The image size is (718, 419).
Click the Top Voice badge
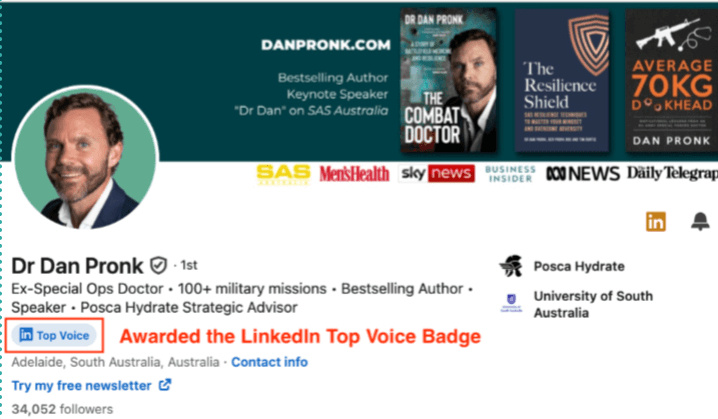(x=54, y=335)
